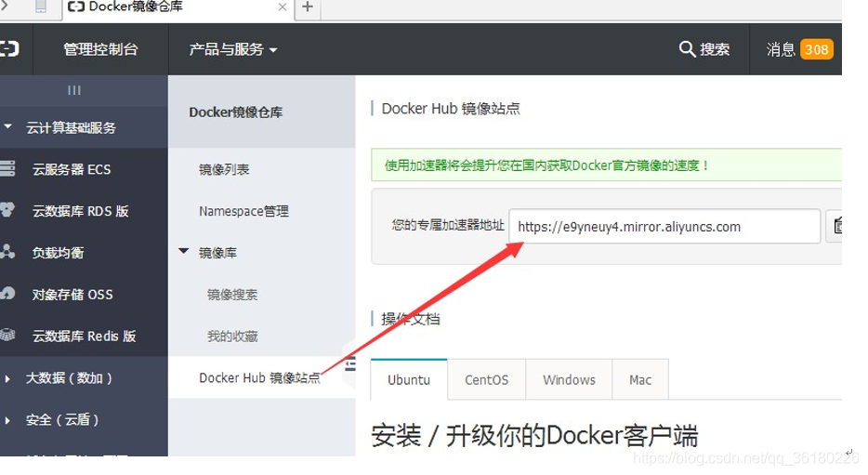Collapse sidebar using the three-bar handle
The height and width of the screenshot is (475, 868).
tap(74, 90)
